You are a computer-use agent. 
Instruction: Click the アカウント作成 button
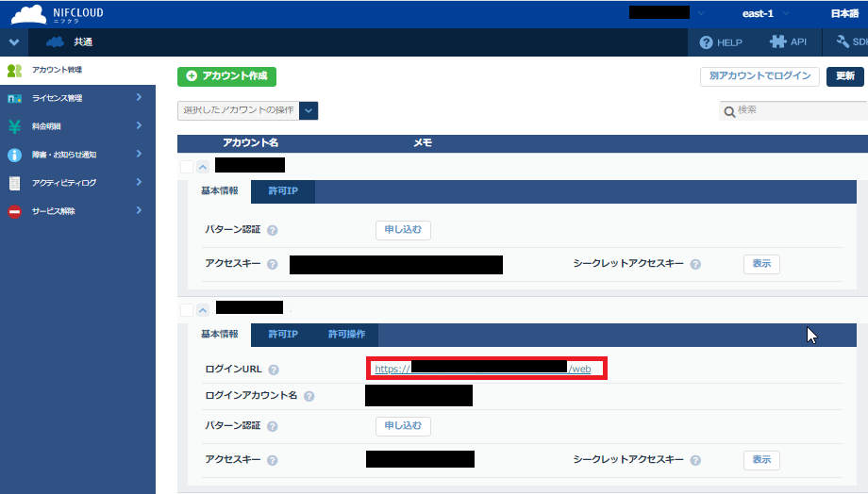(227, 76)
